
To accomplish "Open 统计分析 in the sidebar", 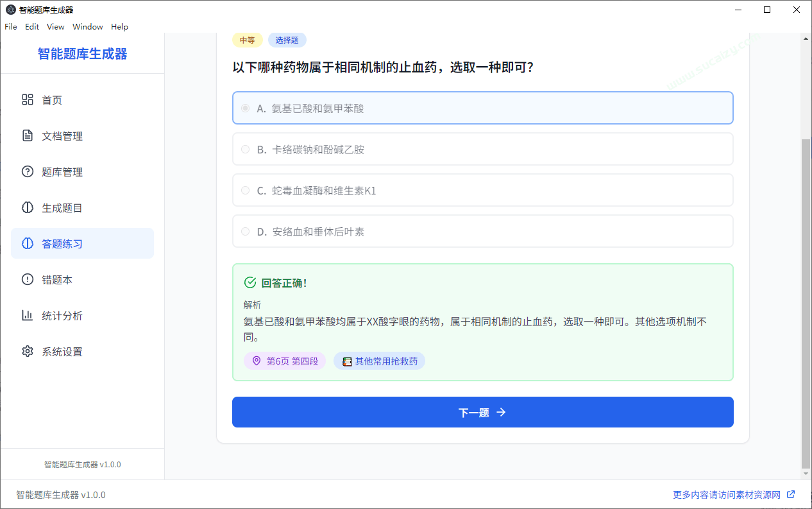I will pos(82,315).
